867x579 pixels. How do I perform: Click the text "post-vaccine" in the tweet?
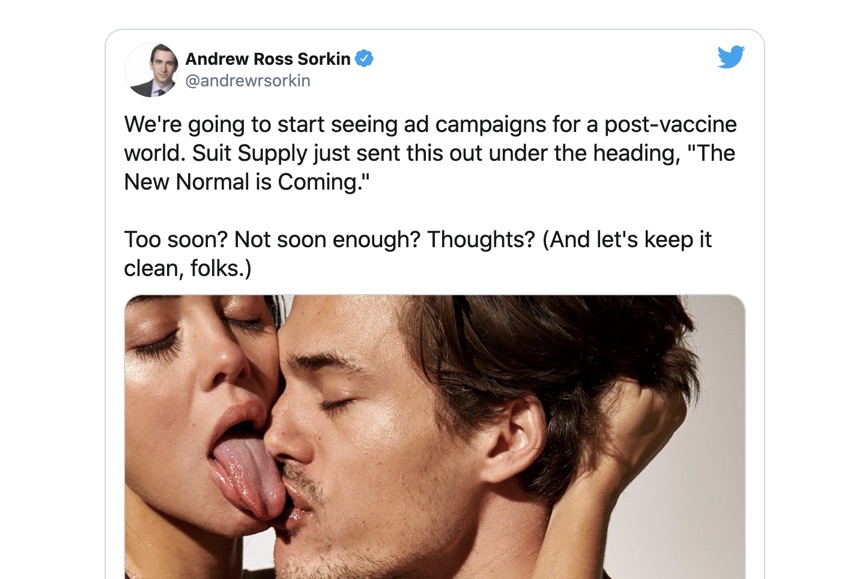click(670, 124)
